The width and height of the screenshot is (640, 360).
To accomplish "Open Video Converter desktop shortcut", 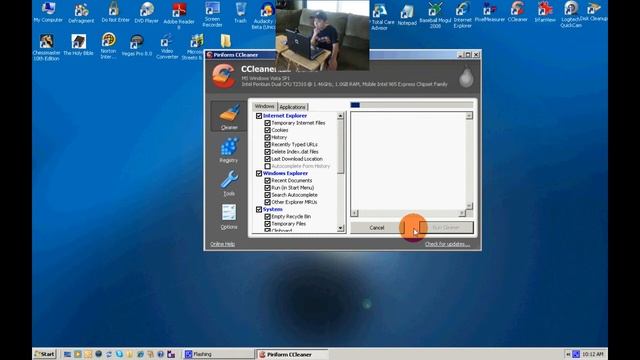I will coord(167,47).
